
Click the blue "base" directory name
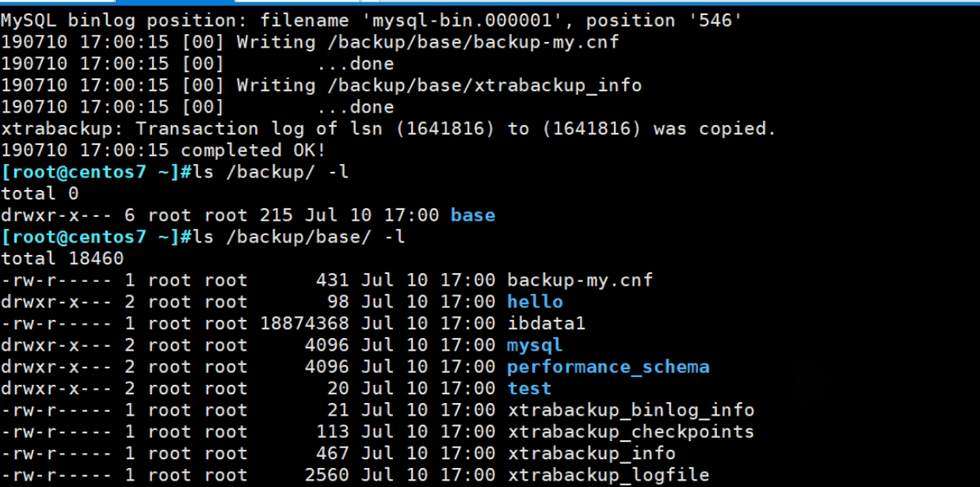(x=473, y=215)
